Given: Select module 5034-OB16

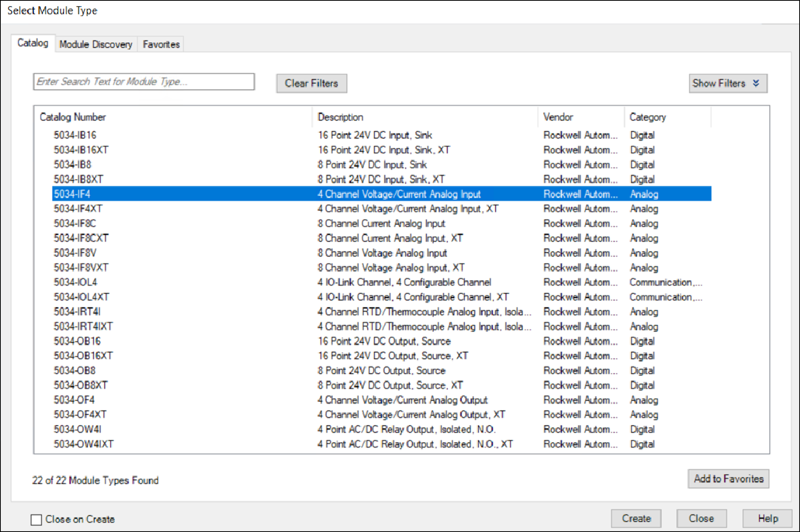Looking at the screenshot, I should 382,341.
